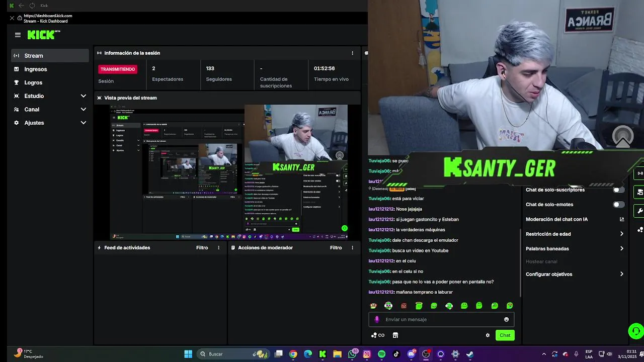
Task: Click 'busca un video en Youtube' message
Action: pos(420,250)
